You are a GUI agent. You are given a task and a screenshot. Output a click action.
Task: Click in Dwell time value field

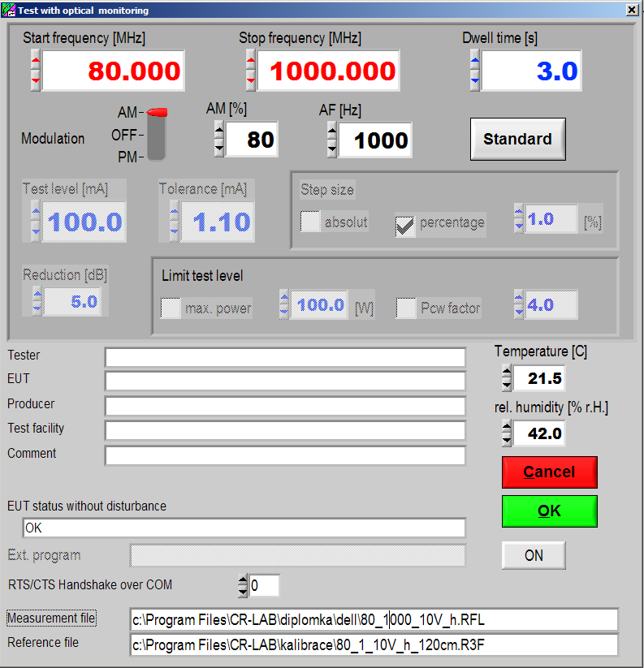click(531, 71)
